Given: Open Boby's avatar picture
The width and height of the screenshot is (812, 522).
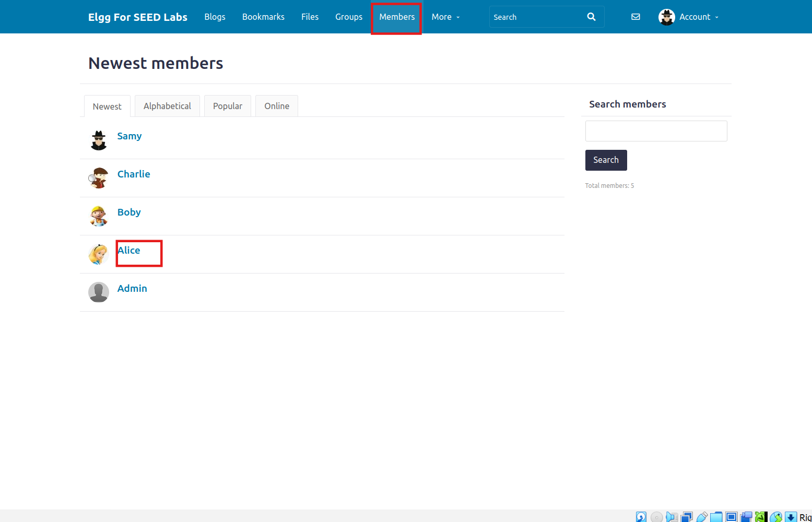Looking at the screenshot, I should (x=99, y=216).
